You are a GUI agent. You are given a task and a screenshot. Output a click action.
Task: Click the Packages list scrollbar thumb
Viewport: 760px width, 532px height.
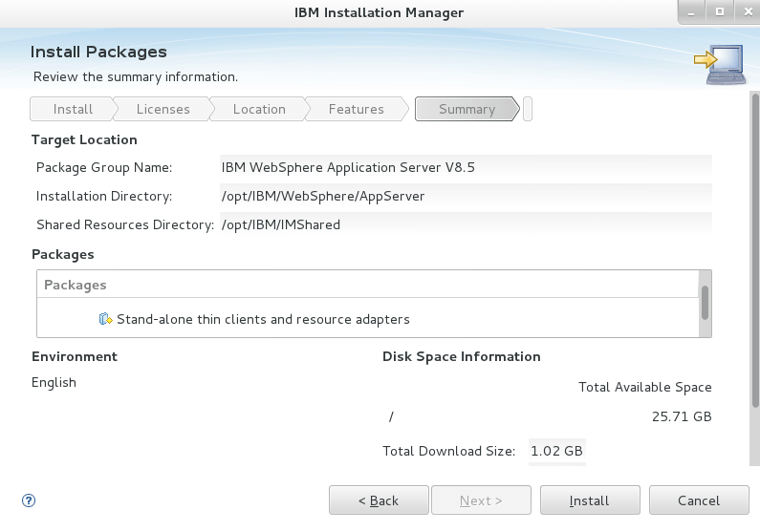[x=705, y=303]
